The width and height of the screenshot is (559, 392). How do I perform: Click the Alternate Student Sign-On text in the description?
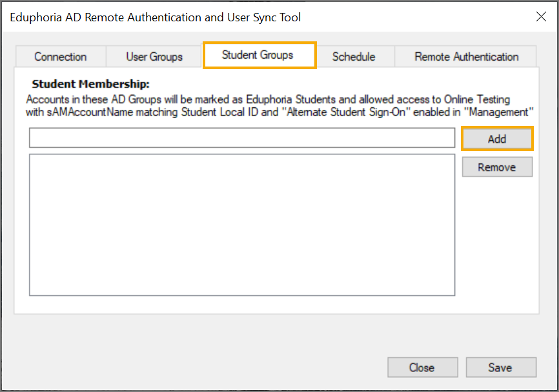(x=346, y=112)
